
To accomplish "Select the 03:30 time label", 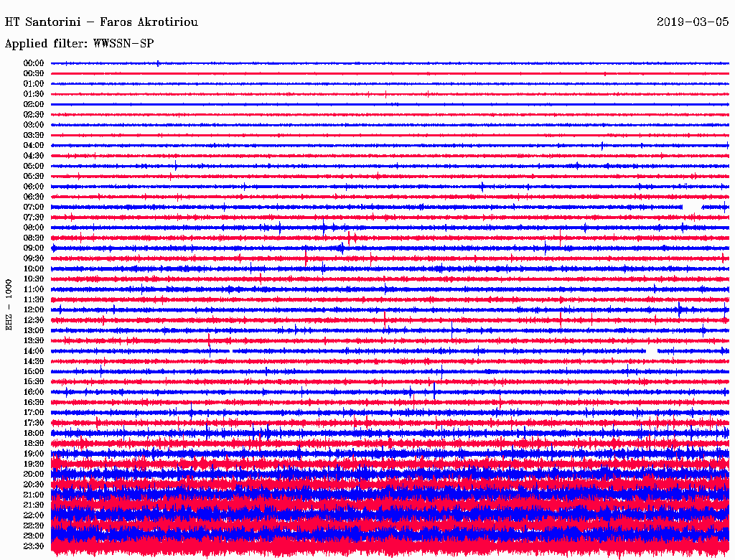I will tap(34, 135).
